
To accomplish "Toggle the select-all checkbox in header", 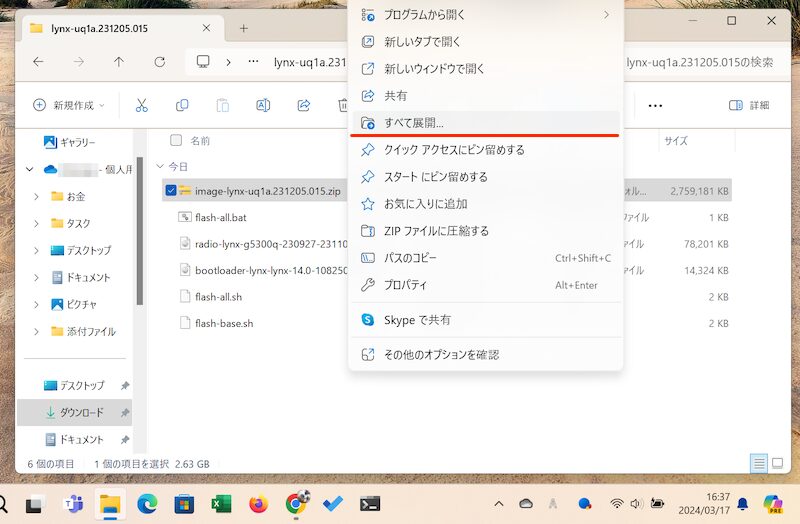I will click(x=176, y=141).
